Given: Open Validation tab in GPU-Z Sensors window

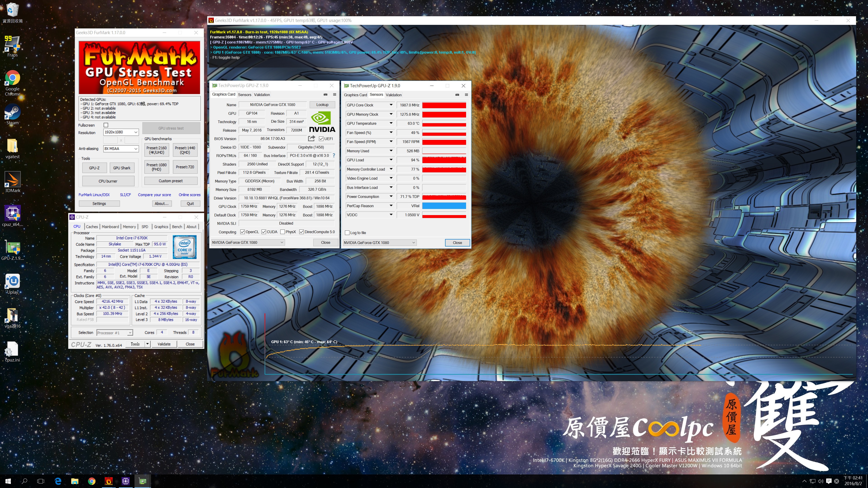Looking at the screenshot, I should coord(394,95).
